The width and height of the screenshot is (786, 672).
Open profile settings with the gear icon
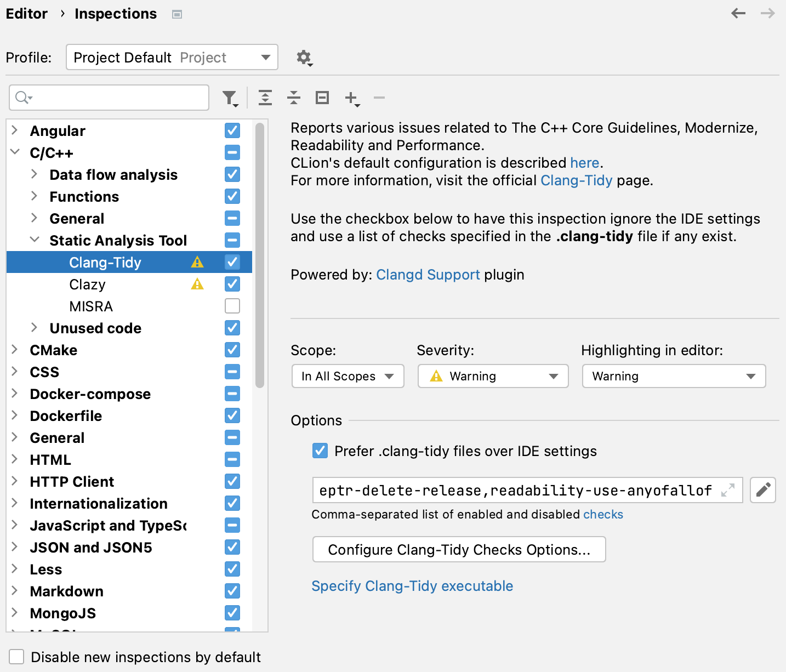(304, 57)
